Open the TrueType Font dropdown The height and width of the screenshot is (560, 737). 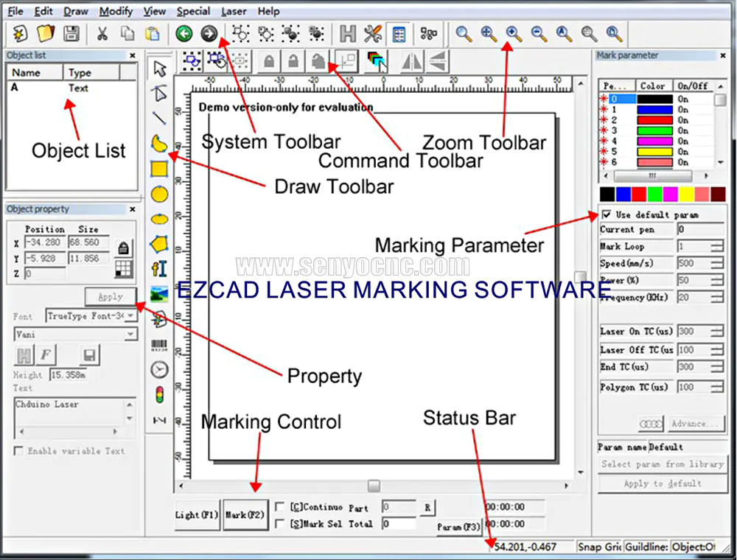click(130, 315)
